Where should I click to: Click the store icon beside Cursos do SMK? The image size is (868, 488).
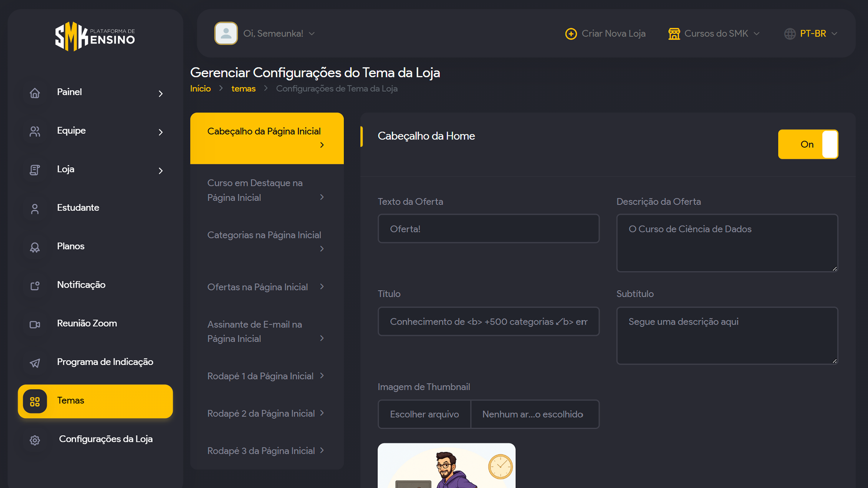(674, 34)
